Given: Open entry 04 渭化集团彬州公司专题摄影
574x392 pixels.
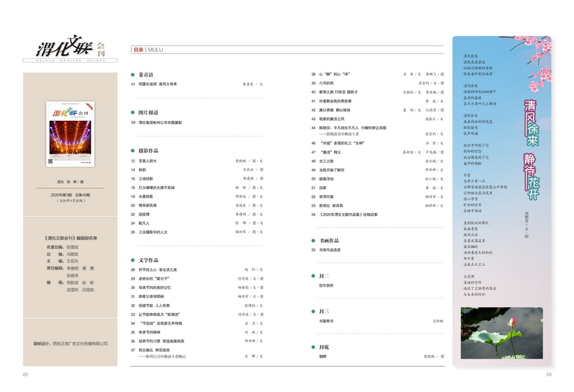Looking at the screenshot, I should [160, 122].
